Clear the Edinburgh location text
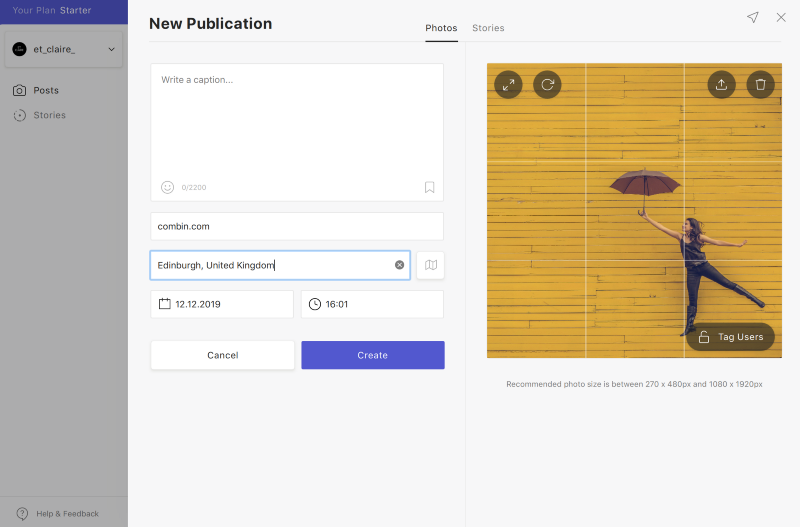 tap(399, 265)
